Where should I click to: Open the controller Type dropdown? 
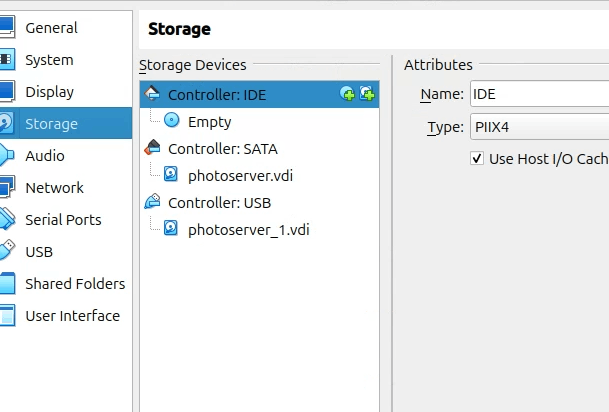coord(538,127)
